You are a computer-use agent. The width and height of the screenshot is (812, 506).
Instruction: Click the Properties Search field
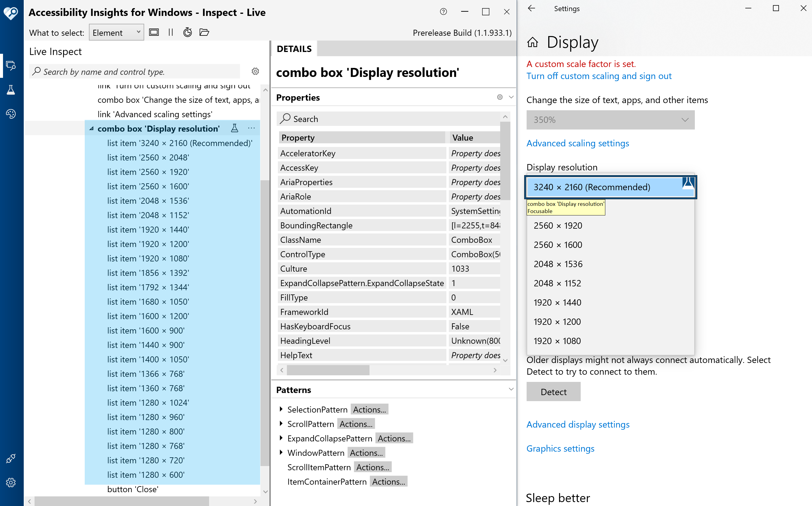389,119
